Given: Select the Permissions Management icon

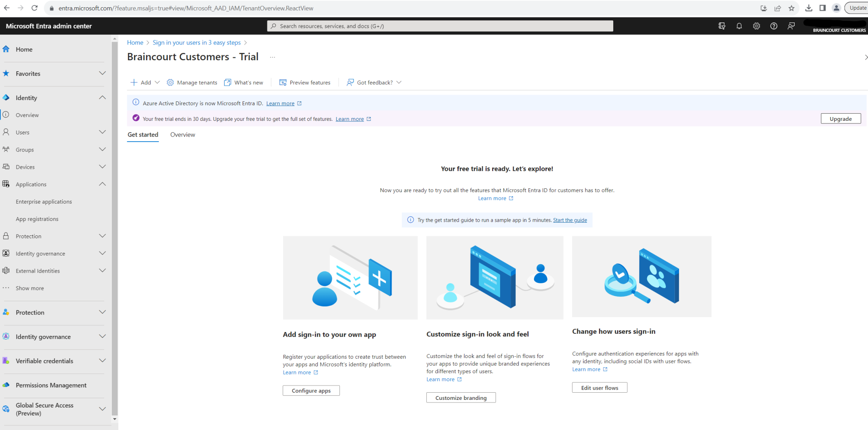Looking at the screenshot, I should point(6,385).
